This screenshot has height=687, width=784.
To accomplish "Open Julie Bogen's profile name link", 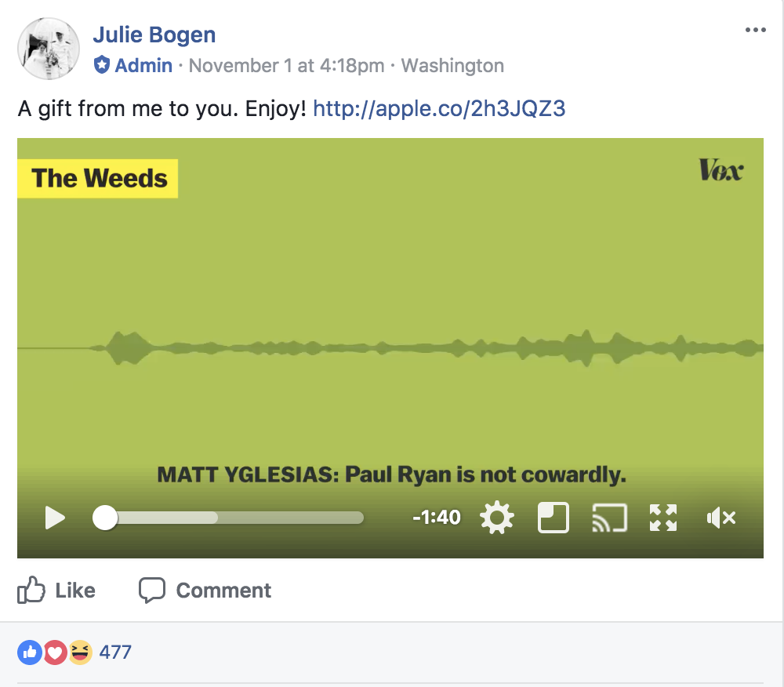I will pos(154,35).
